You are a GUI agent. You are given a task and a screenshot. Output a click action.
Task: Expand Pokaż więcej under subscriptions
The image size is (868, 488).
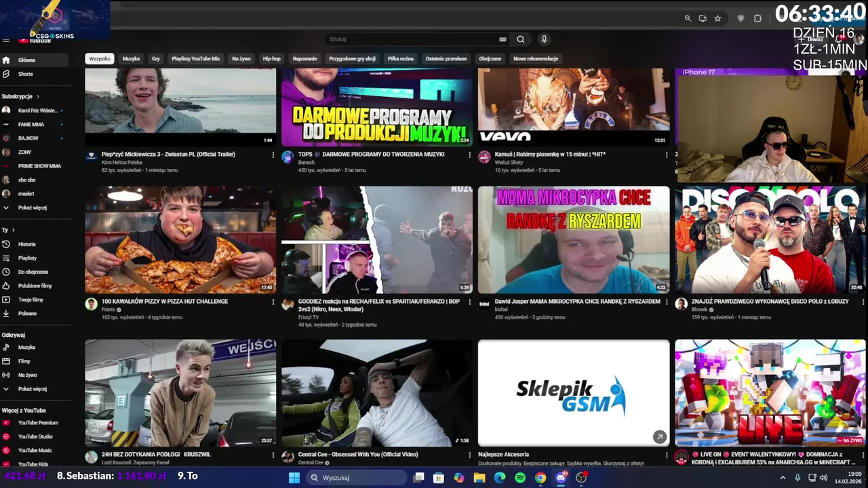[34, 207]
